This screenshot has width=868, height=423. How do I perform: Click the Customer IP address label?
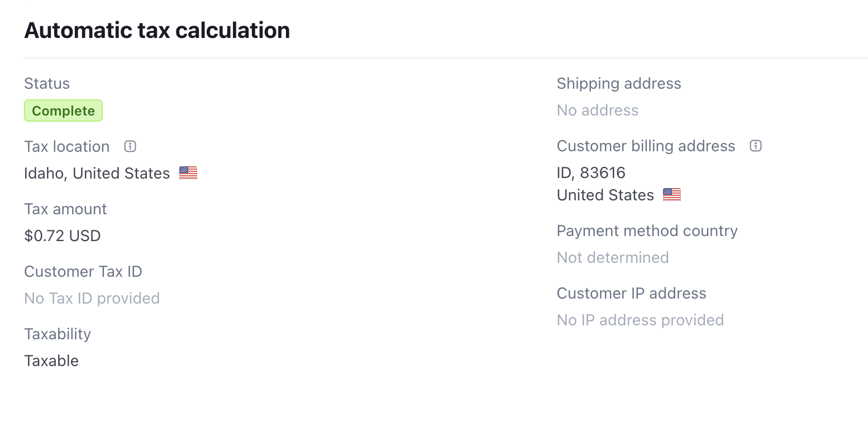click(x=631, y=294)
